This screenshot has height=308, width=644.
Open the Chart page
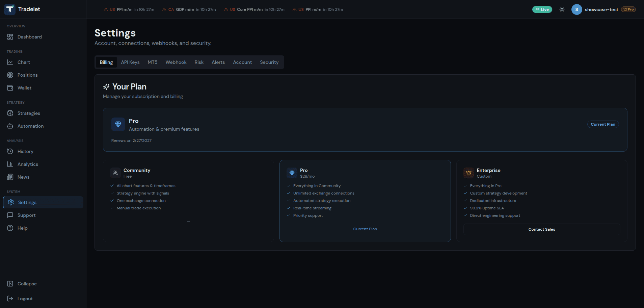point(24,62)
